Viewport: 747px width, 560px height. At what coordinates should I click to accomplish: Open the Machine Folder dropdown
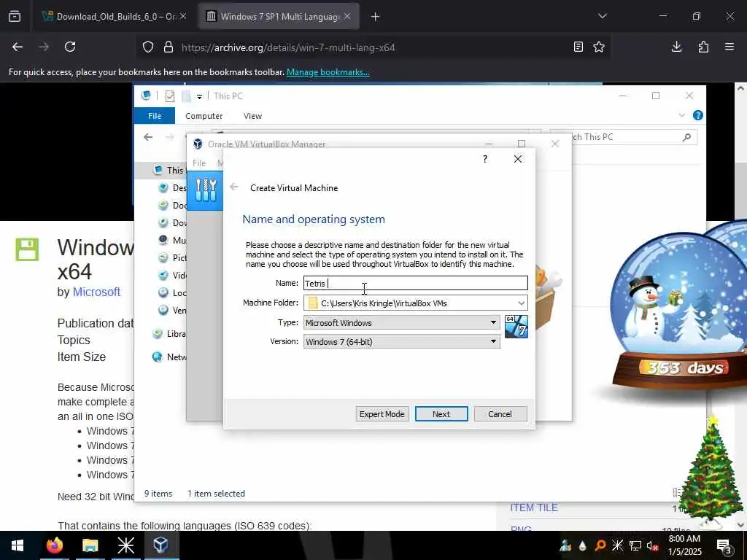(521, 303)
